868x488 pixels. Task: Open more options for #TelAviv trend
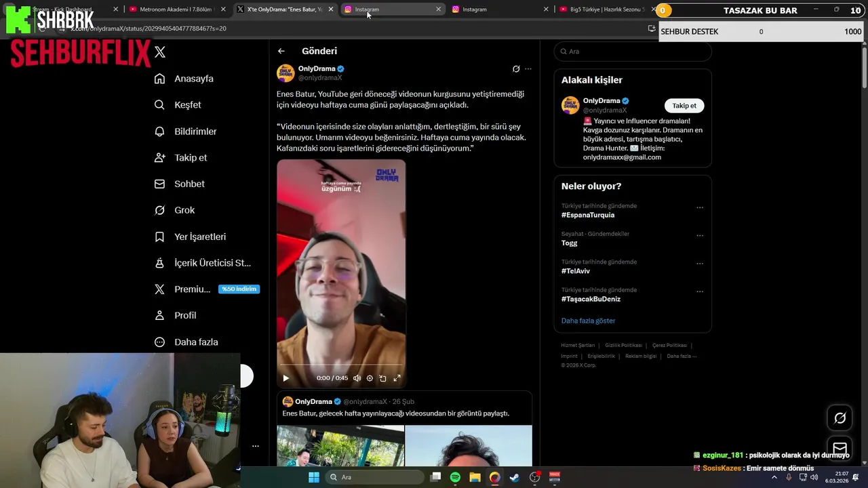(700, 264)
